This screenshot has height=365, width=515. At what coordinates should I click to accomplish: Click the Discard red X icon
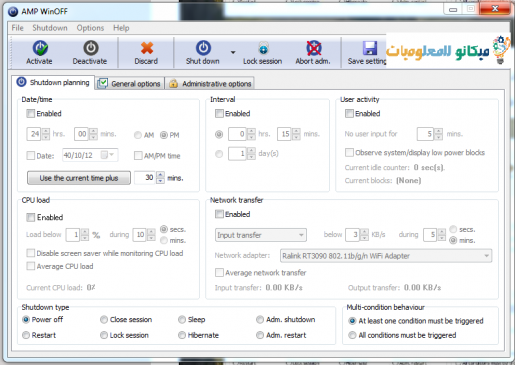point(146,48)
